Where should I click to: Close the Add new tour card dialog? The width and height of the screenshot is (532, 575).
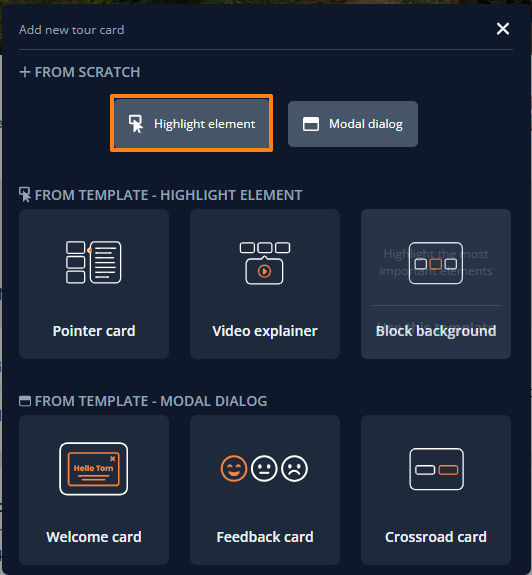coord(503,29)
